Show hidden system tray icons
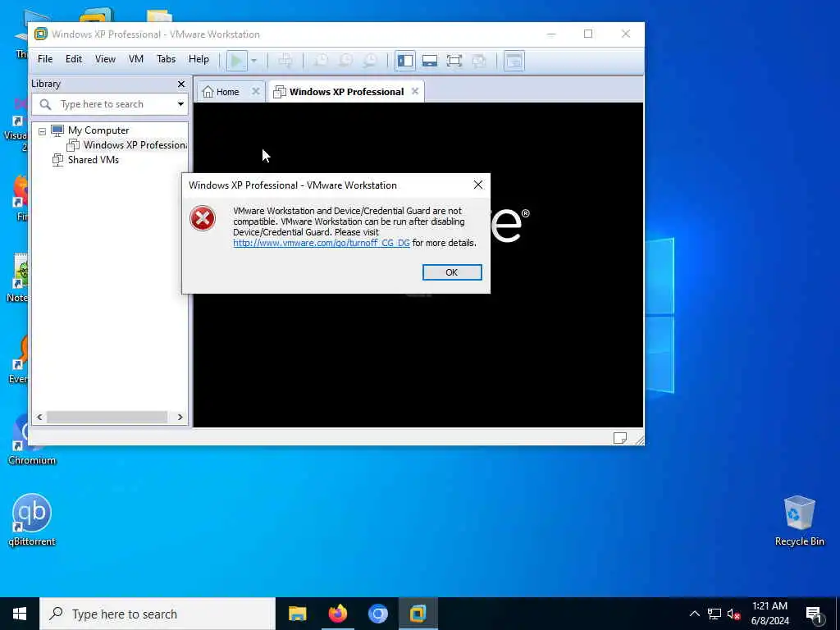The image size is (840, 630). (x=694, y=614)
